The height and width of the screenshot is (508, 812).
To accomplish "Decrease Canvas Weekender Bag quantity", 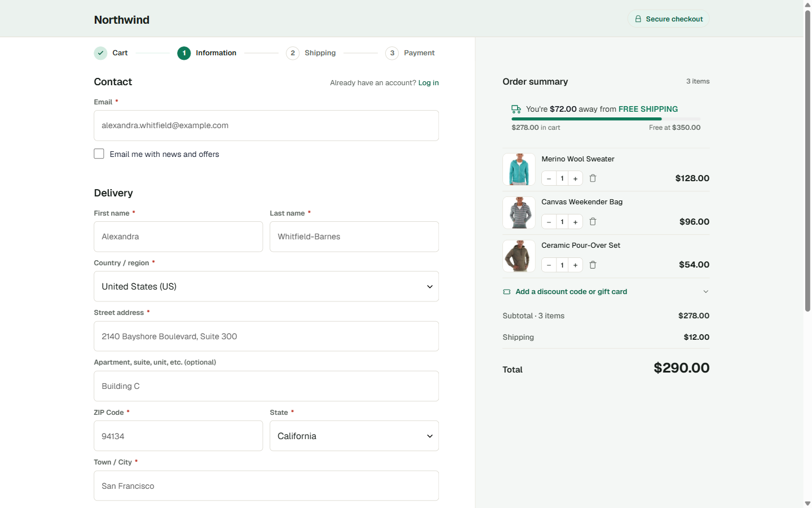I will click(549, 222).
